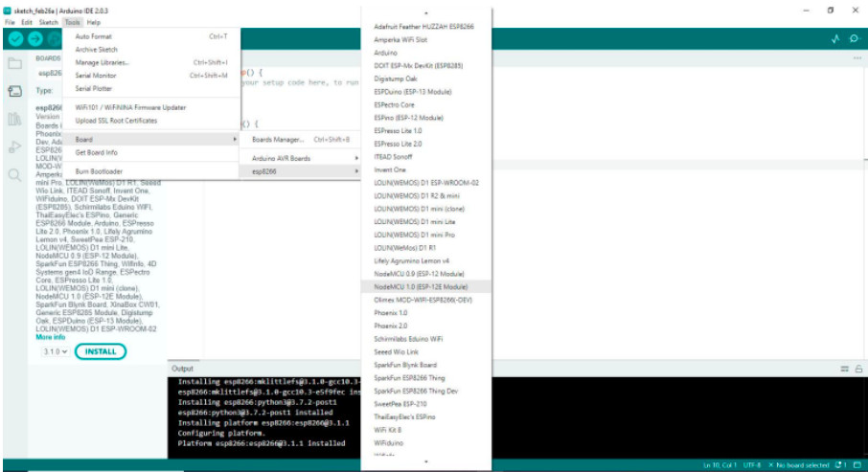The width and height of the screenshot is (868, 472).
Task: Open Boards Manager from Board submenu
Action: (x=300, y=140)
